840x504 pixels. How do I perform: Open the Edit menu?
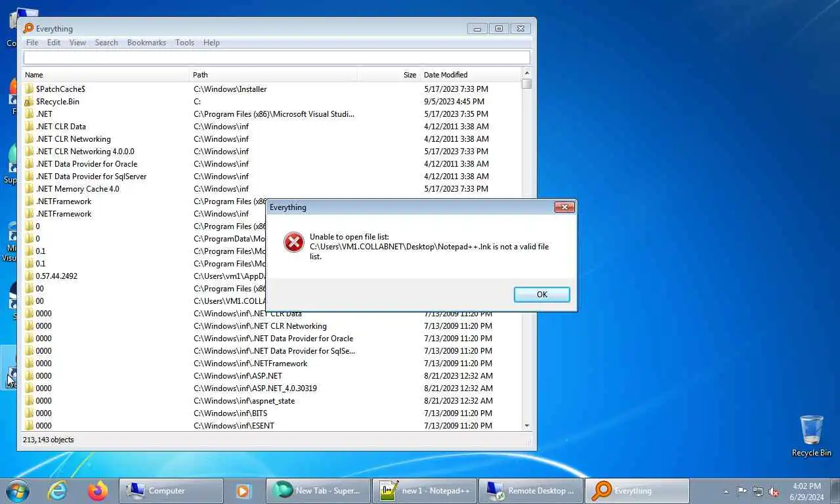click(x=54, y=43)
